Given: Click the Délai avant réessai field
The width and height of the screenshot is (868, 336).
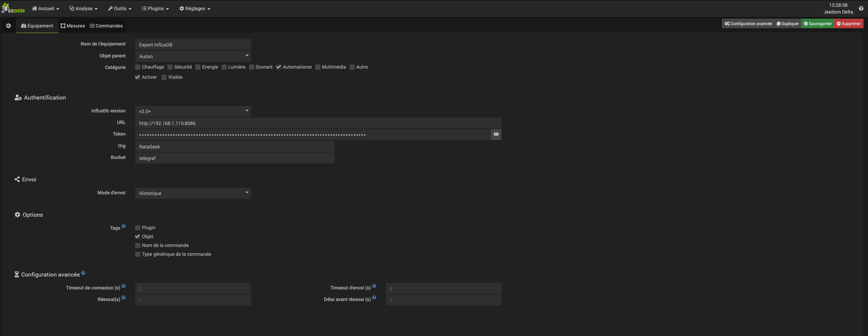Looking at the screenshot, I should click(x=444, y=300).
